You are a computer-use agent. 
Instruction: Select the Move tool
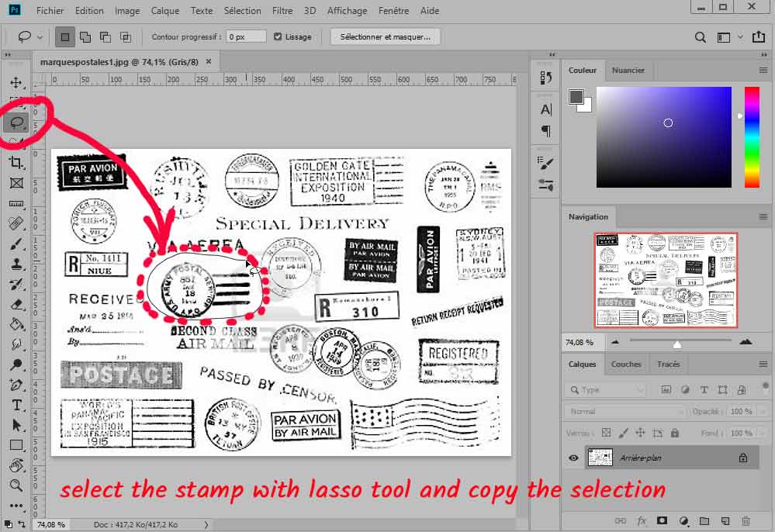(16, 82)
